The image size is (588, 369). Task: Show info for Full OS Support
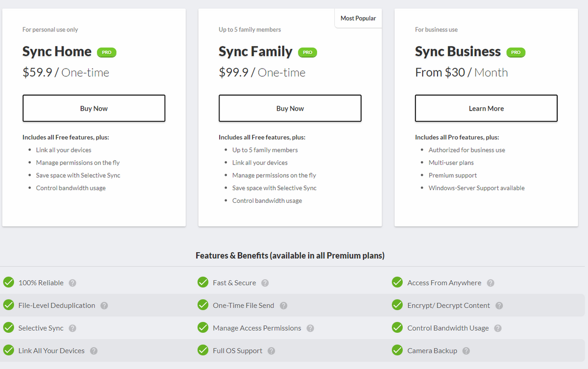(x=271, y=351)
